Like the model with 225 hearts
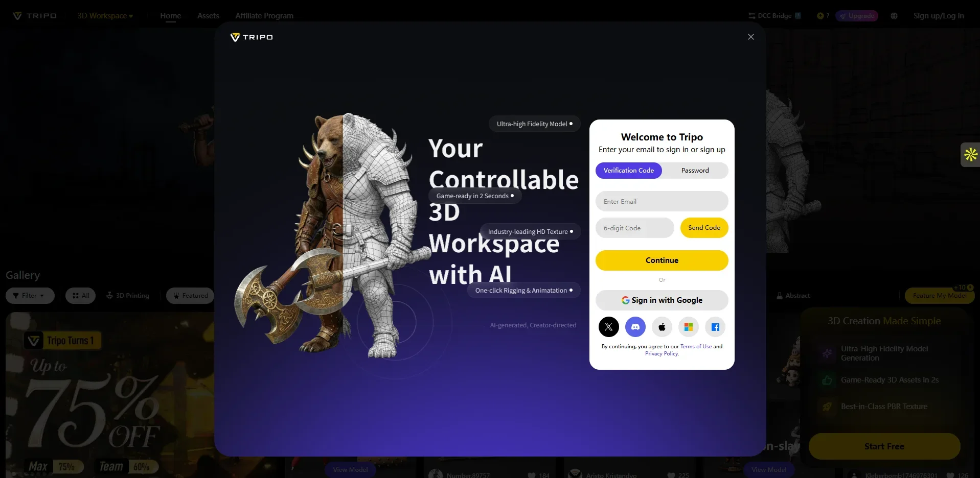This screenshot has height=478, width=980. [x=671, y=475]
